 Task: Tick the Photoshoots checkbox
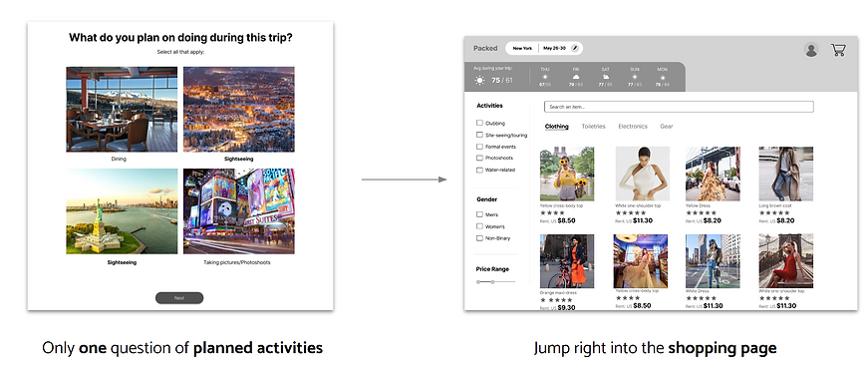[x=480, y=158]
